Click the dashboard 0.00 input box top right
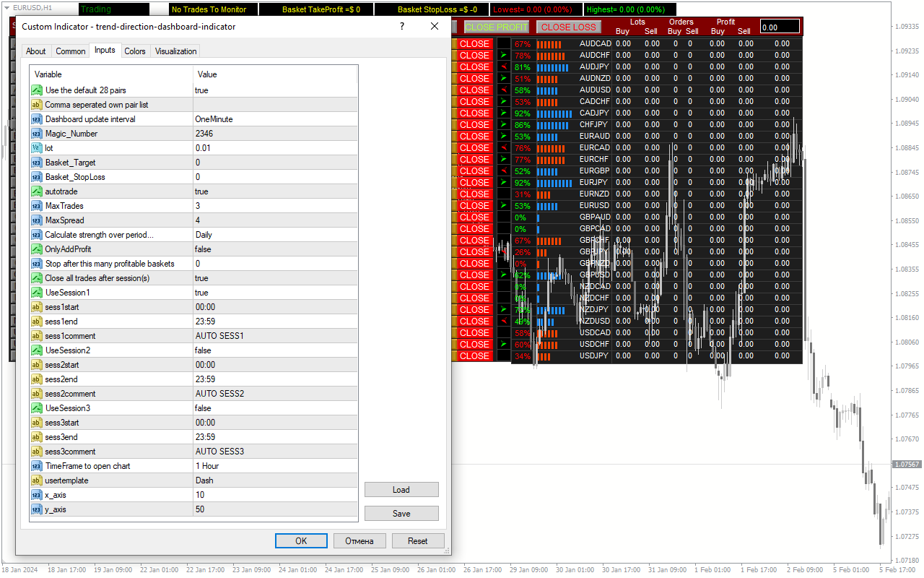 tap(780, 27)
